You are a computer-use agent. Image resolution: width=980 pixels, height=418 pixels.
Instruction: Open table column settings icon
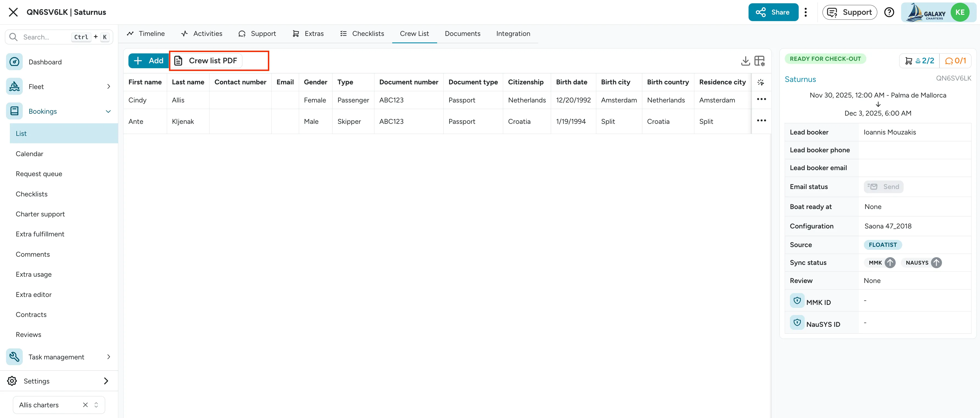click(x=760, y=61)
